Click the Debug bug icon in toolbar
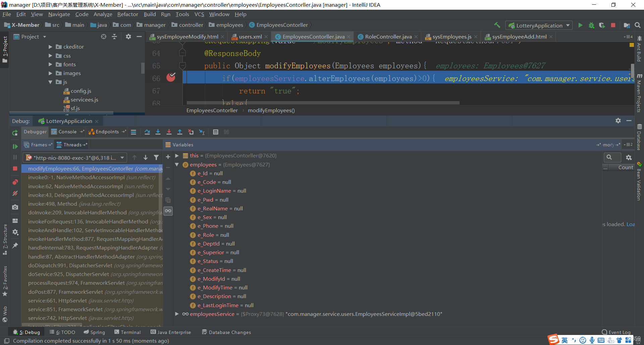This screenshot has height=345, width=644. (591, 25)
